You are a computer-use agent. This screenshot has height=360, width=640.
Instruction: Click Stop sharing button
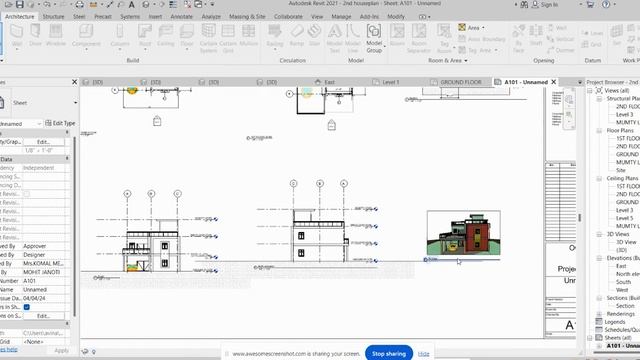[x=389, y=353]
